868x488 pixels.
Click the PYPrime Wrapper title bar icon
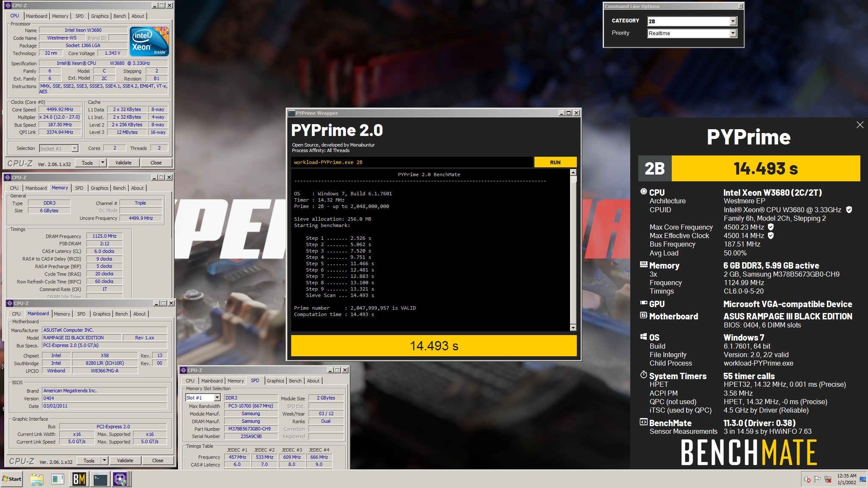291,113
